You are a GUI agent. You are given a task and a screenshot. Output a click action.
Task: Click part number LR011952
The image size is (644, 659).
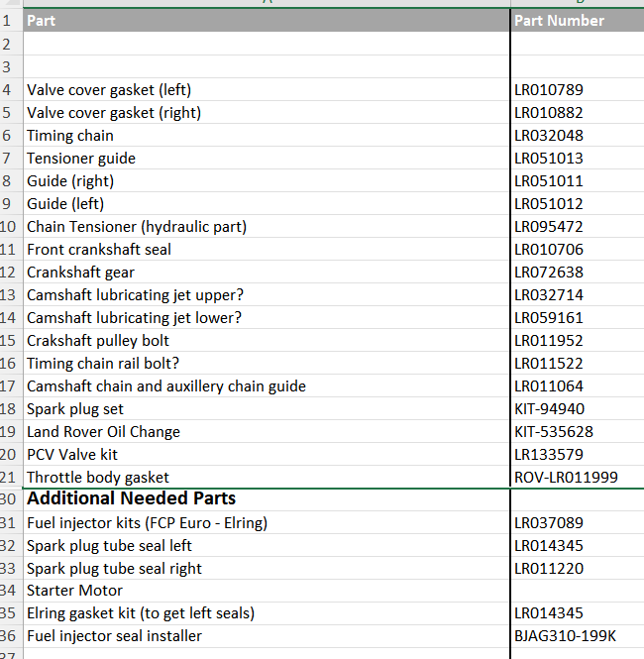578,340
